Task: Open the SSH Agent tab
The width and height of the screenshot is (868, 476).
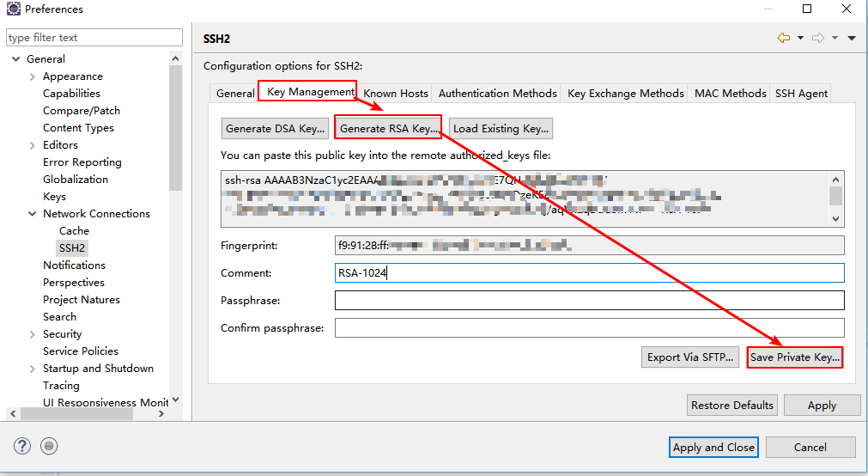Action: [x=801, y=93]
